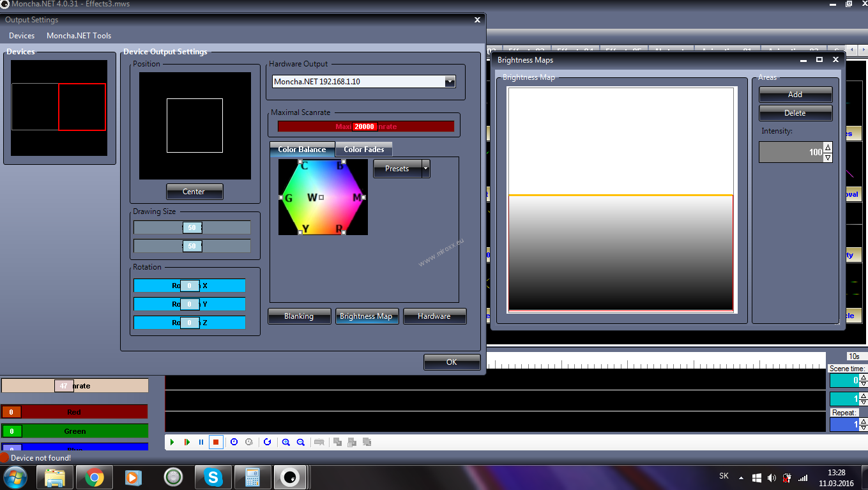This screenshot has height=490, width=868.
Task: Open Skype from the taskbar
Action: [x=213, y=477]
